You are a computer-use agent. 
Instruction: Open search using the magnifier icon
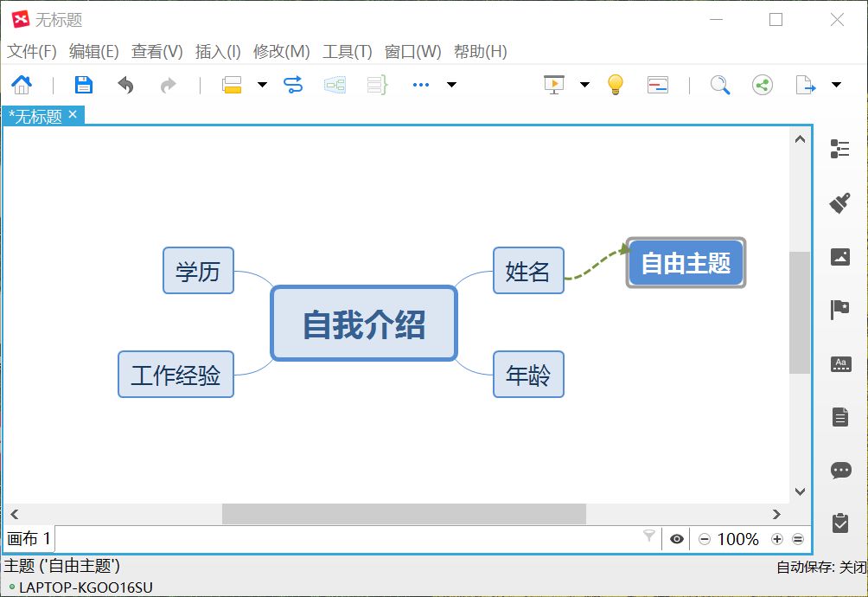[x=720, y=84]
